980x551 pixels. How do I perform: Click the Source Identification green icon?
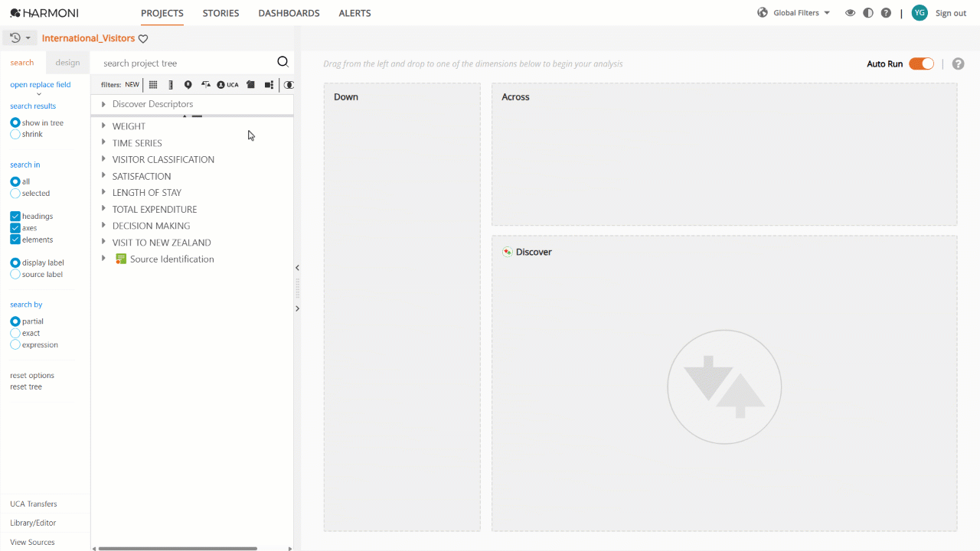point(121,259)
